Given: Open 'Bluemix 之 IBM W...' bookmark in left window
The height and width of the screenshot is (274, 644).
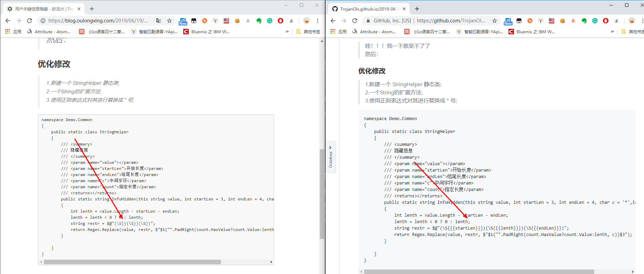Looking at the screenshot, I should coord(207,32).
